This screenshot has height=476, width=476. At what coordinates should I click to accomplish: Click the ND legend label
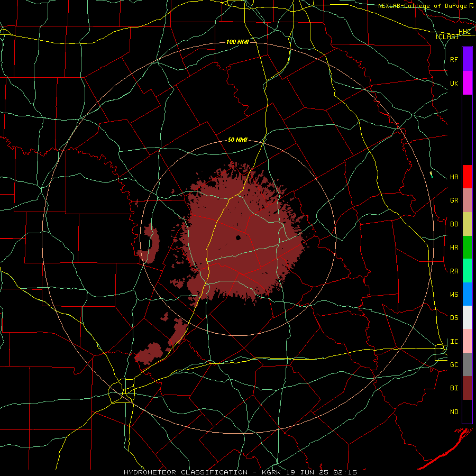click(454, 412)
